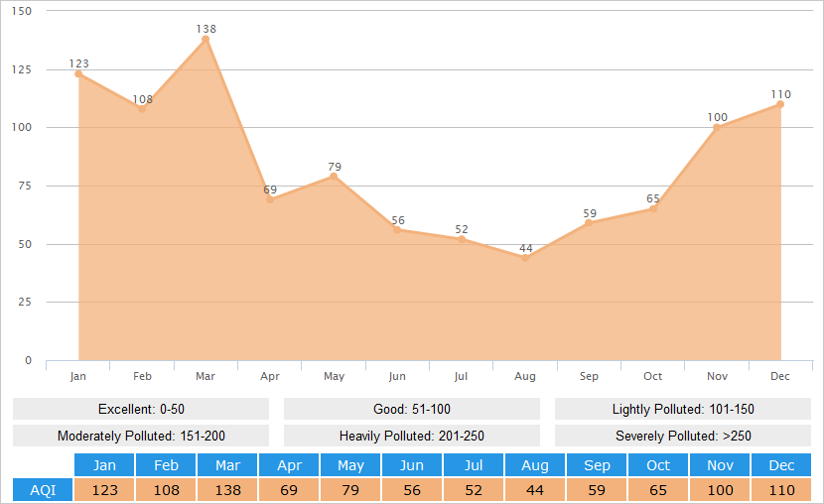The image size is (824, 504).
Task: Click the June data point at 56
Action: point(397,230)
